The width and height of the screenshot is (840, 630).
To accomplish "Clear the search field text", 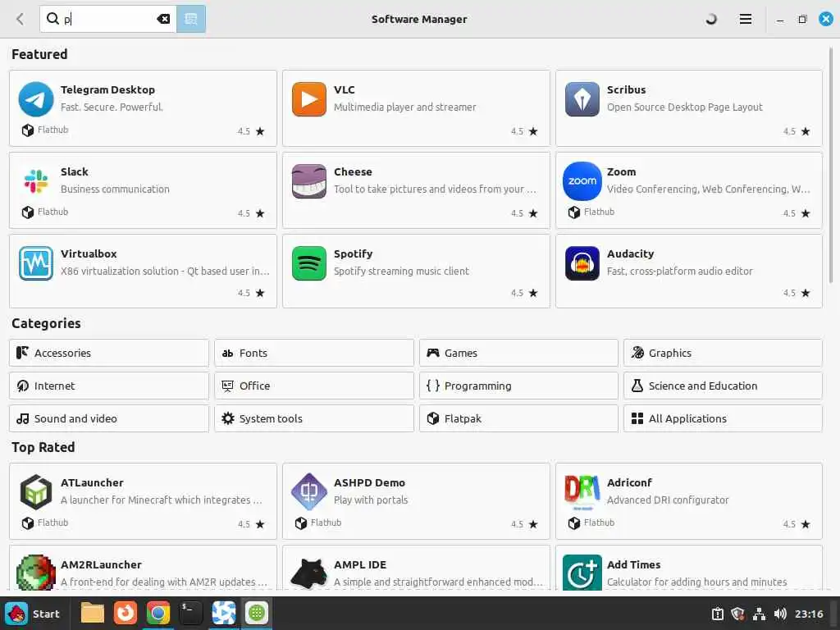I will tap(163, 19).
